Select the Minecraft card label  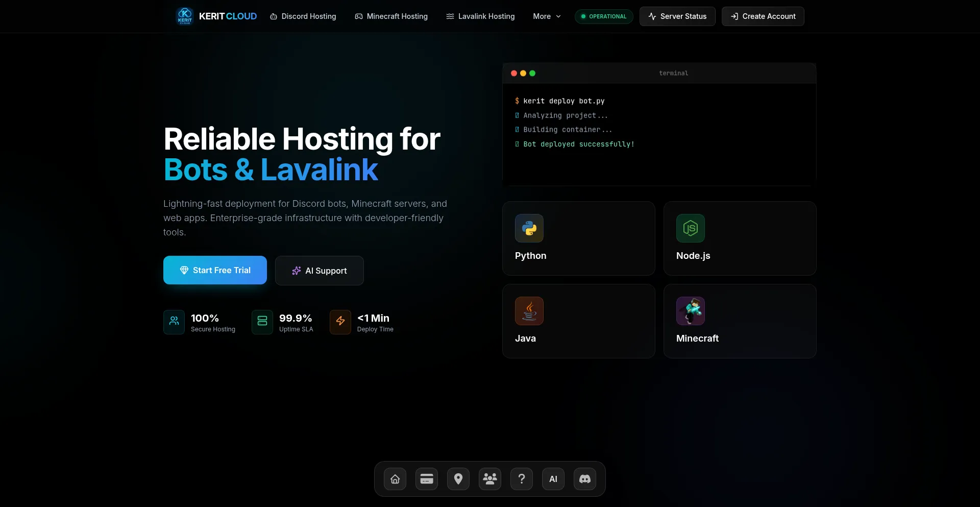(x=697, y=339)
